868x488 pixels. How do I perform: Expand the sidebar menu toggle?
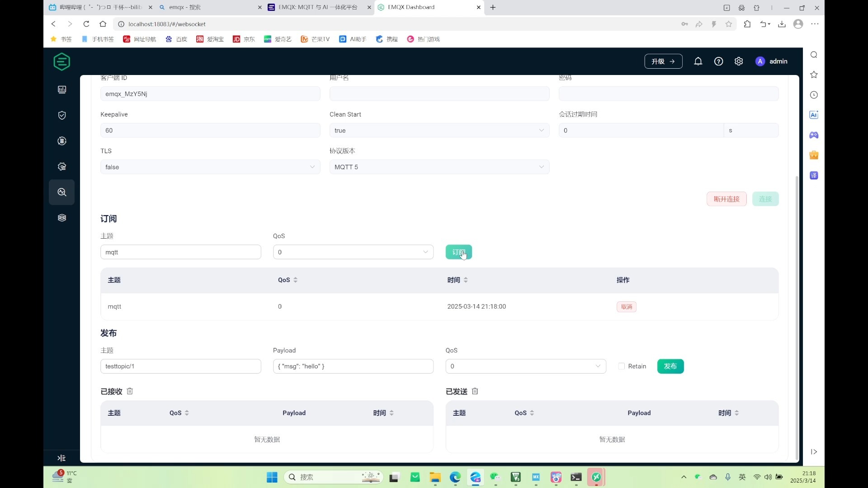click(61, 458)
